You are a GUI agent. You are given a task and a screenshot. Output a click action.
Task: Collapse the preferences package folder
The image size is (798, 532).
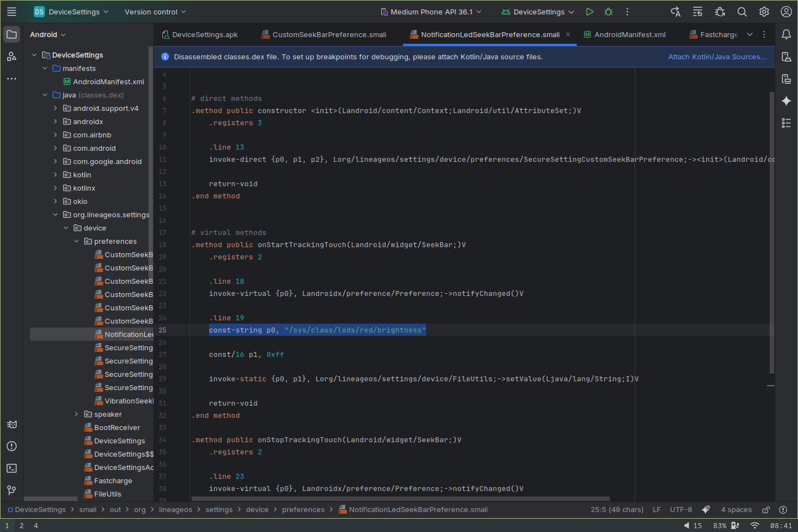point(76,241)
